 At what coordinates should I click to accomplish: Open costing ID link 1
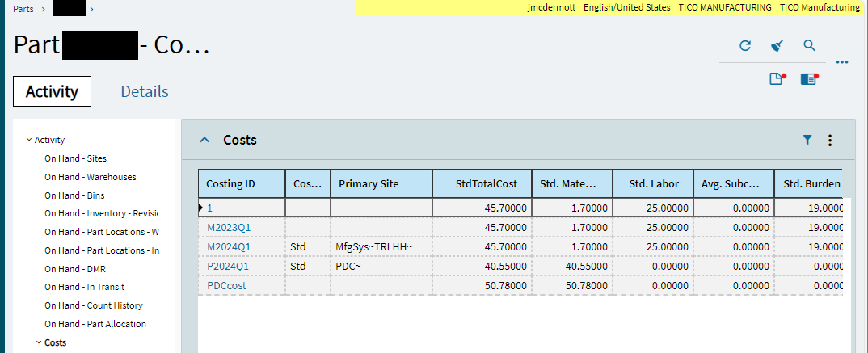point(210,208)
